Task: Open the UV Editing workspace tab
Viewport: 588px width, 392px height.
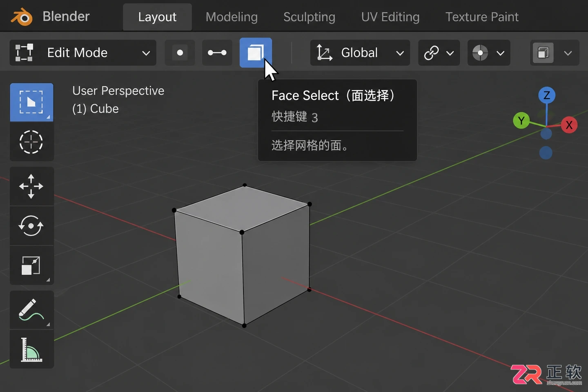Action: pyautogui.click(x=390, y=17)
